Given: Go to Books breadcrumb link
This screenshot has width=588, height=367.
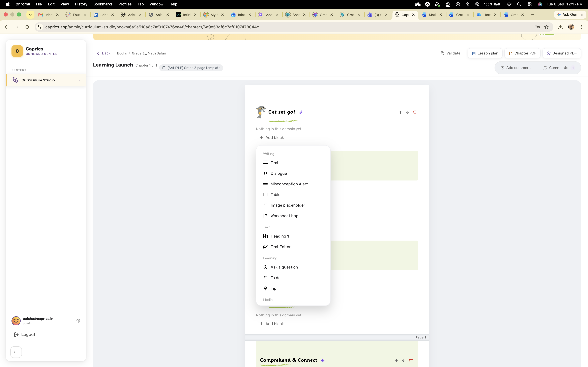Looking at the screenshot, I should tap(122, 53).
